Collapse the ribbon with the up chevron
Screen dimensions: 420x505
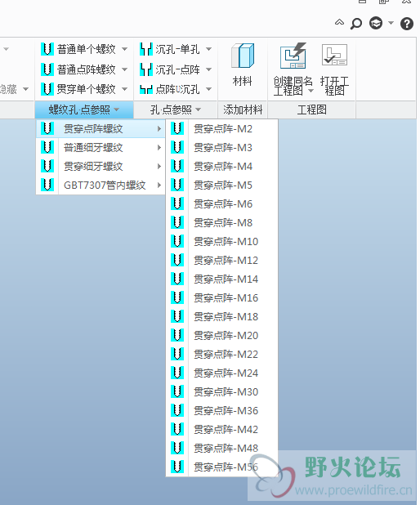(x=339, y=22)
